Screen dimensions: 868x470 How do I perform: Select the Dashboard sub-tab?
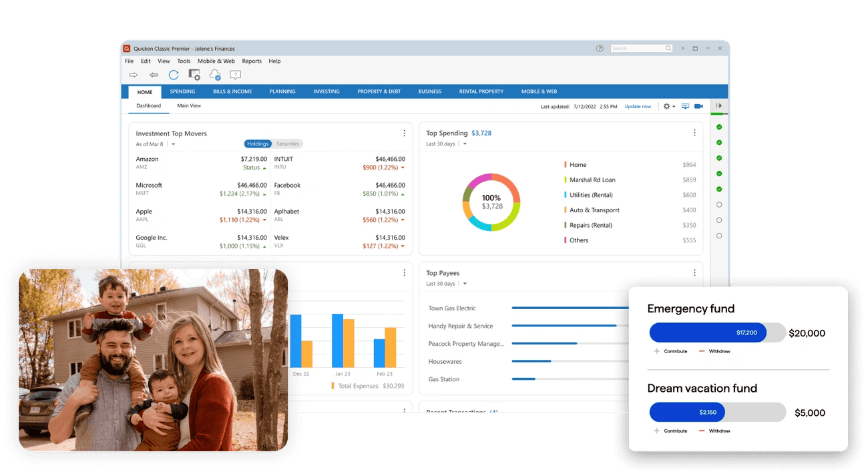149,105
